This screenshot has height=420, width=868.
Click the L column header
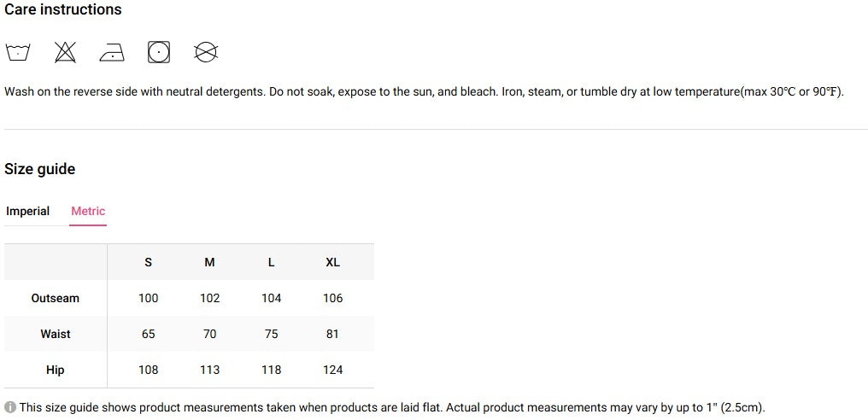(272, 262)
